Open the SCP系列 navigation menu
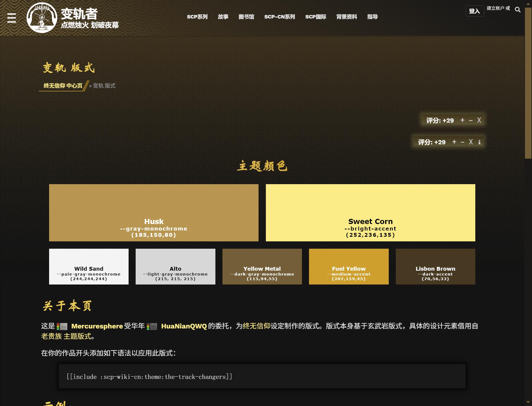This screenshot has width=532, height=406. (197, 17)
